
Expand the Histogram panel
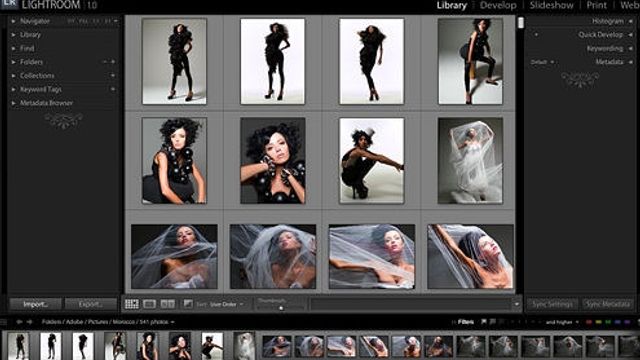pos(631,21)
